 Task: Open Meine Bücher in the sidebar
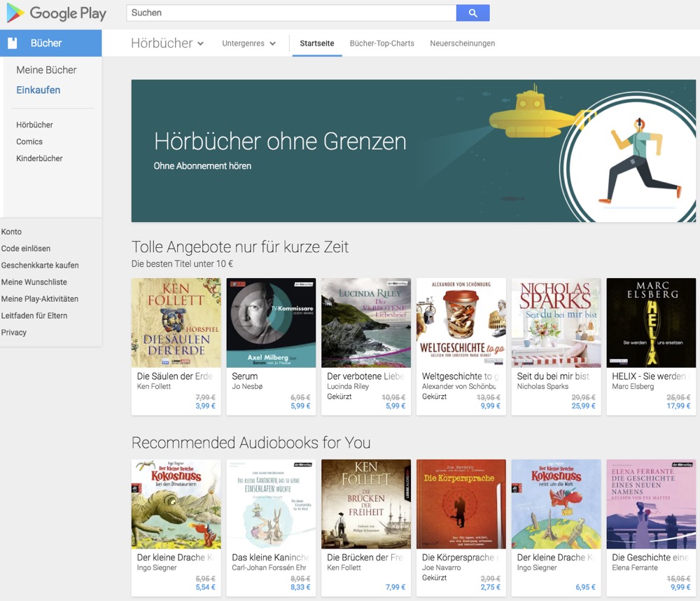pos(46,70)
